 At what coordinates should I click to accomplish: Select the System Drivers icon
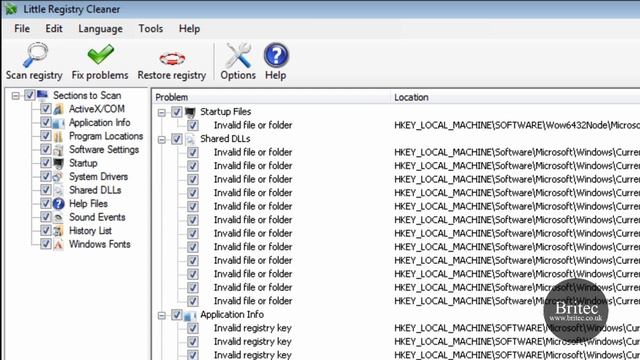(x=59, y=177)
